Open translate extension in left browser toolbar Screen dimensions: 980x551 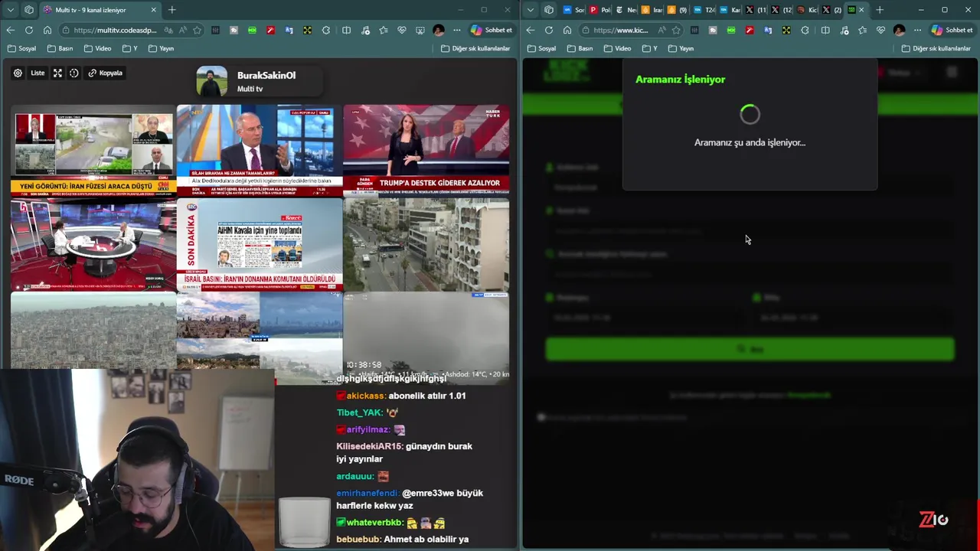289,30
